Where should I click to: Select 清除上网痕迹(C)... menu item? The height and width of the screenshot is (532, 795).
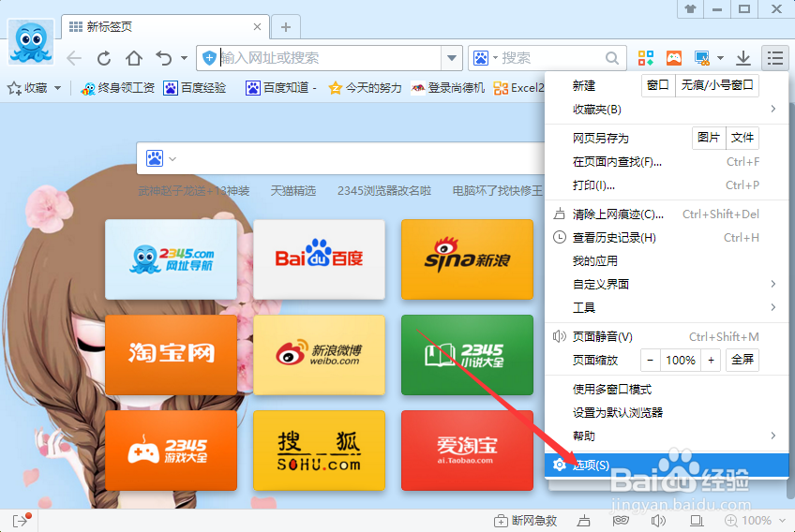click(x=667, y=214)
